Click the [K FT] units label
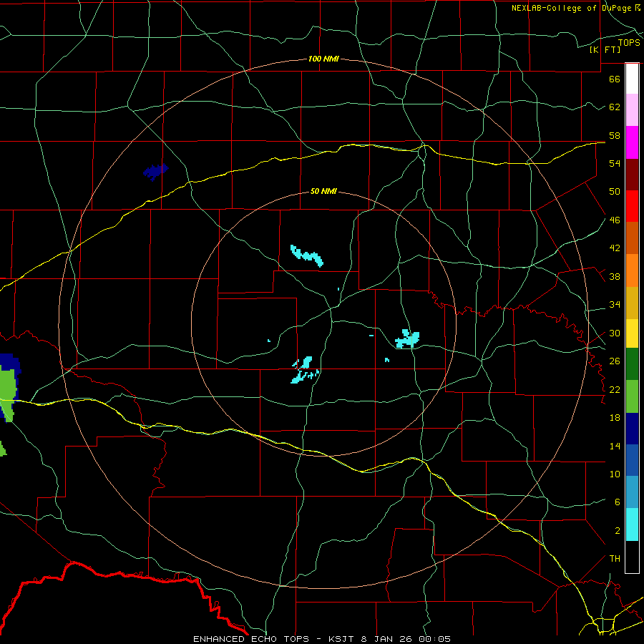This screenshot has width=644, height=644. 605,49
